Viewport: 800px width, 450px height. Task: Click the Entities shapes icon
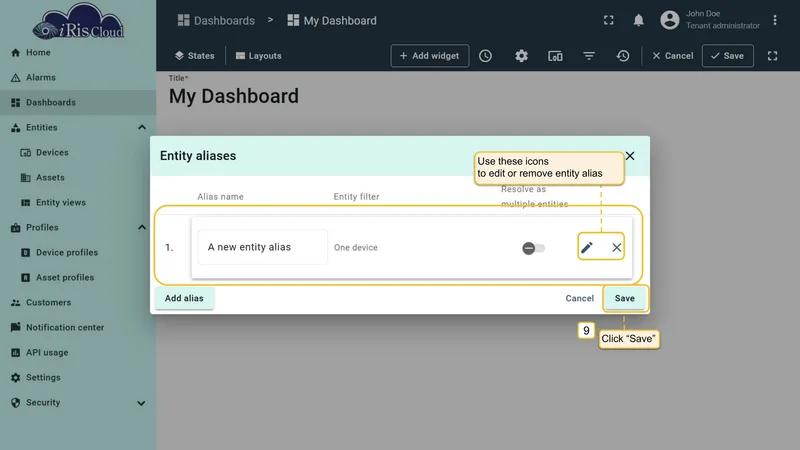click(x=15, y=128)
